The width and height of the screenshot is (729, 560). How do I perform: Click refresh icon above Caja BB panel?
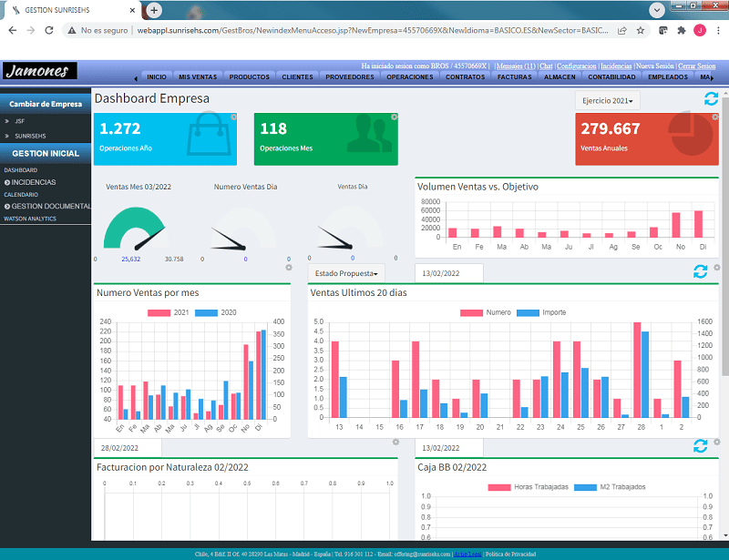pos(700,446)
